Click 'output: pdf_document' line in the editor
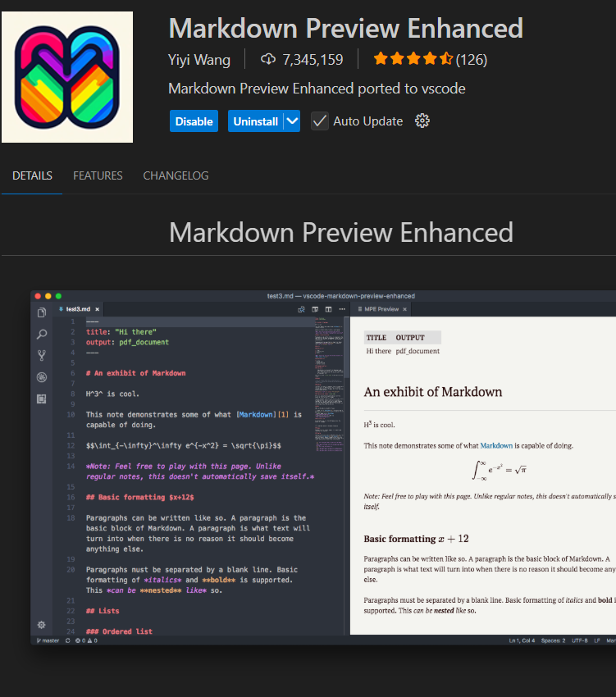616x697 pixels. click(127, 342)
